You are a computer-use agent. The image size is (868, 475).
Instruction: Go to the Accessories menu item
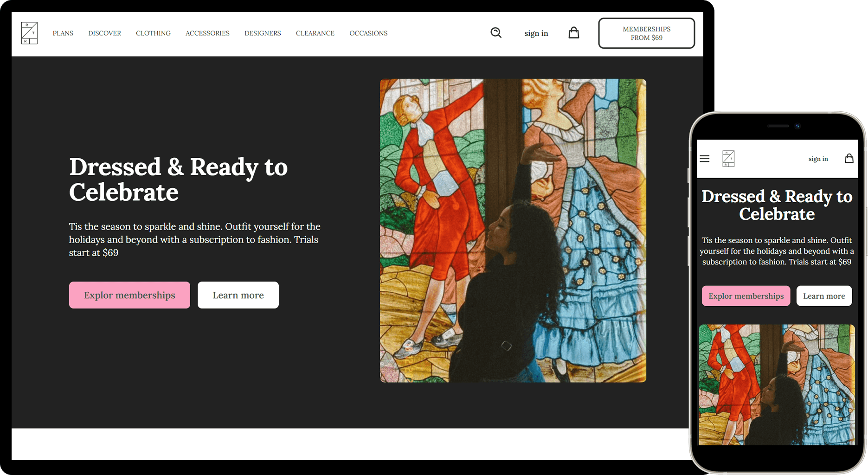tap(207, 33)
